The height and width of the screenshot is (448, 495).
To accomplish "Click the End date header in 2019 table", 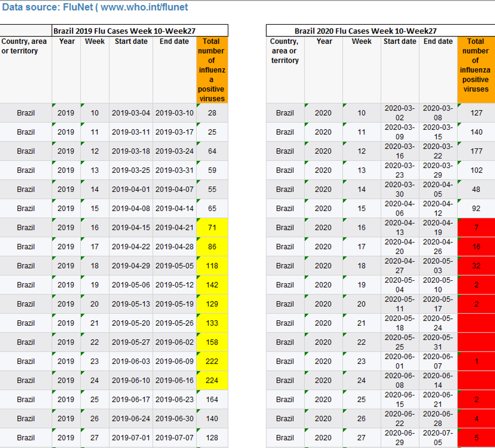I will click(174, 41).
